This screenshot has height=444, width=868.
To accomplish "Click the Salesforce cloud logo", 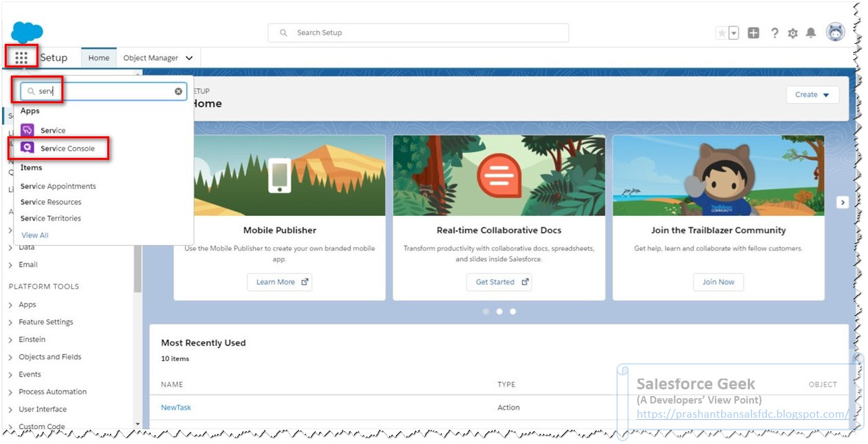I will [x=27, y=32].
